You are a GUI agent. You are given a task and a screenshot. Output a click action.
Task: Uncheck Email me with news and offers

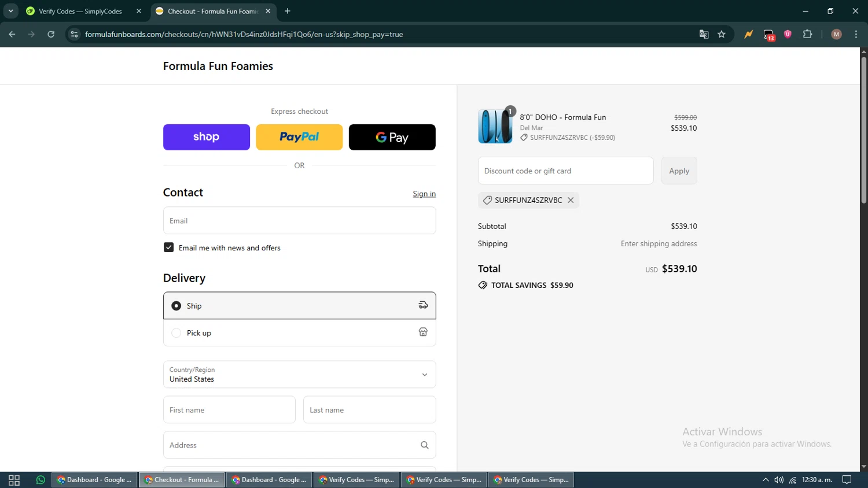[168, 247]
